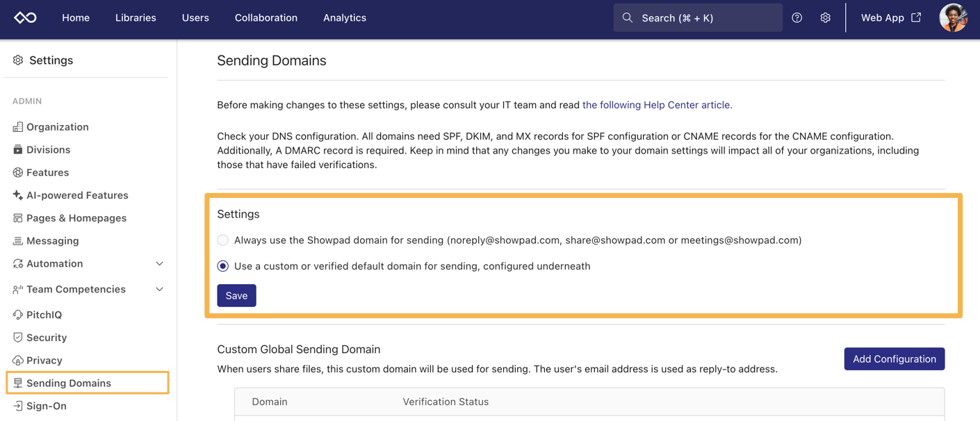The width and height of the screenshot is (980, 421).
Task: Click the Security shield icon
Action: pyautogui.click(x=18, y=338)
